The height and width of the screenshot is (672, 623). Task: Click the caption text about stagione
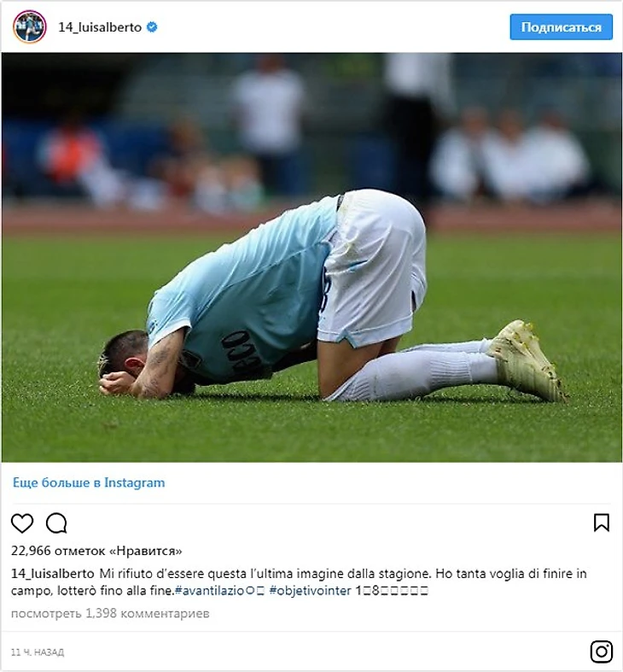300,582
